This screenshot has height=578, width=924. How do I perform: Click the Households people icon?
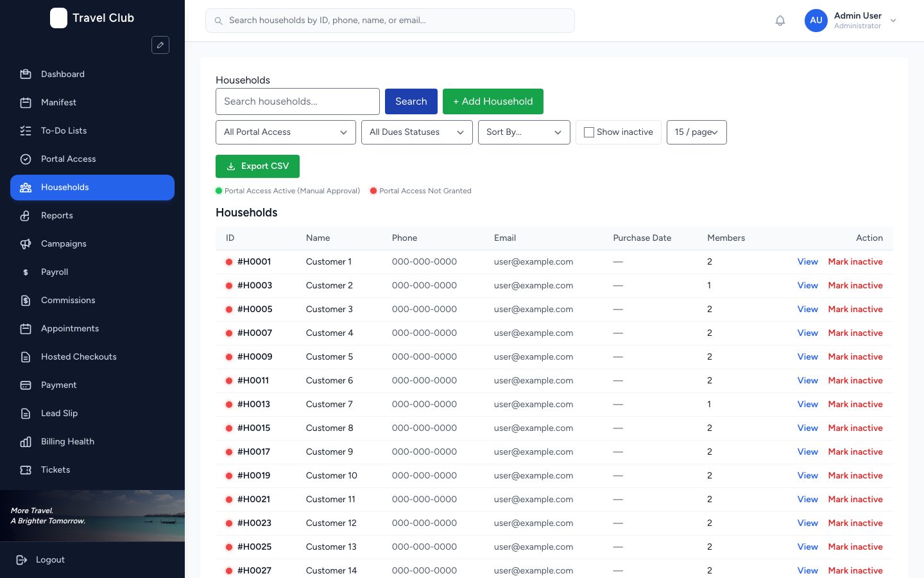coord(26,187)
